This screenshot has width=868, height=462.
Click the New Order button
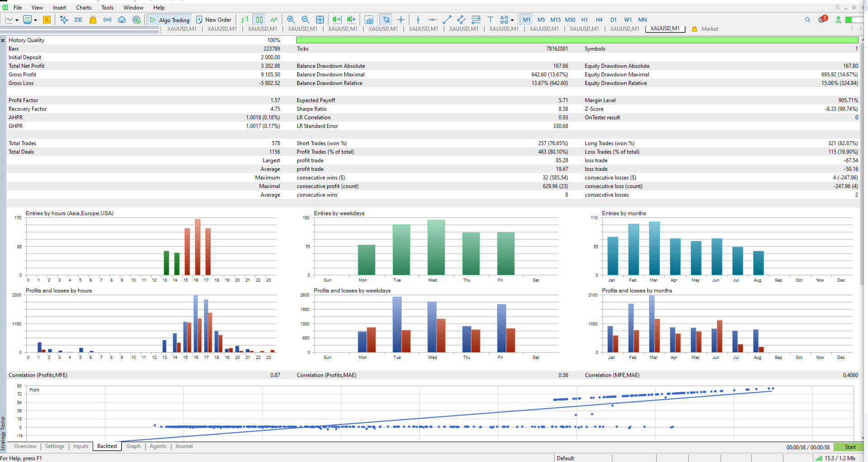tap(213, 19)
